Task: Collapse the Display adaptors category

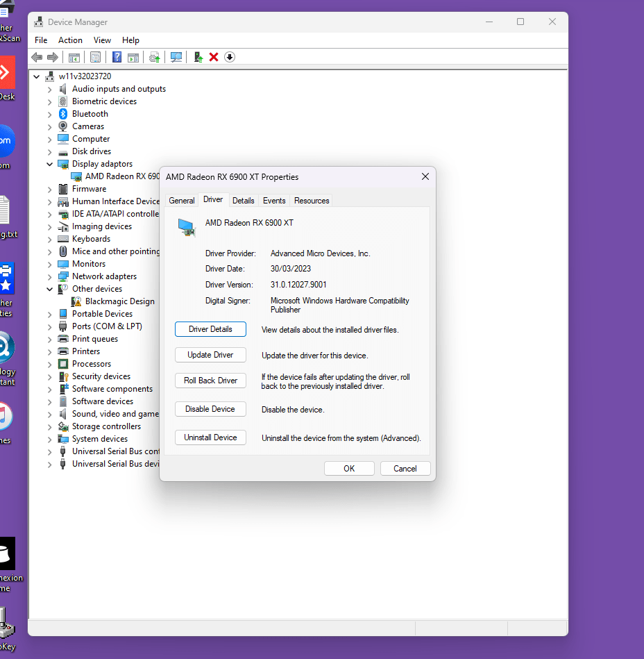Action: pos(49,164)
